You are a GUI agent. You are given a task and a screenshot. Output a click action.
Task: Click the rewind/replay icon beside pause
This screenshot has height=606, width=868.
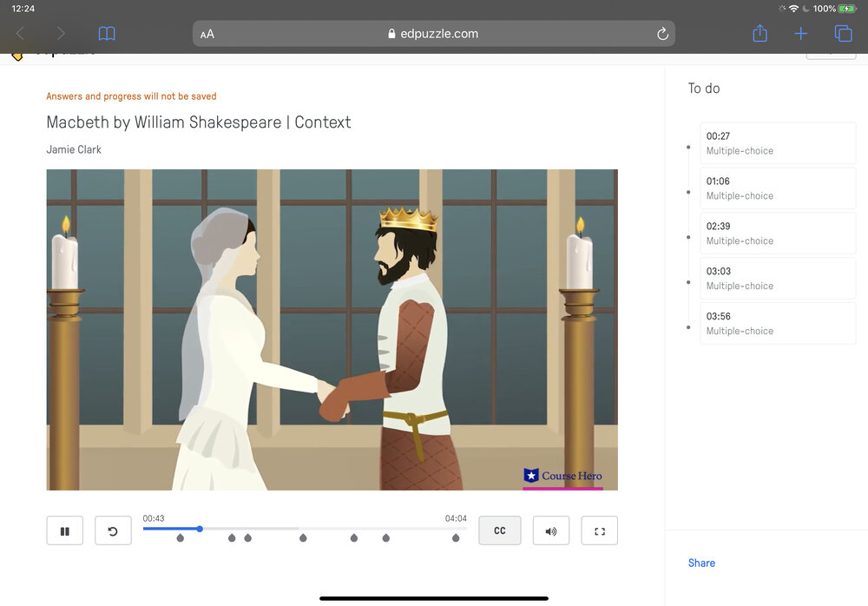coord(113,530)
